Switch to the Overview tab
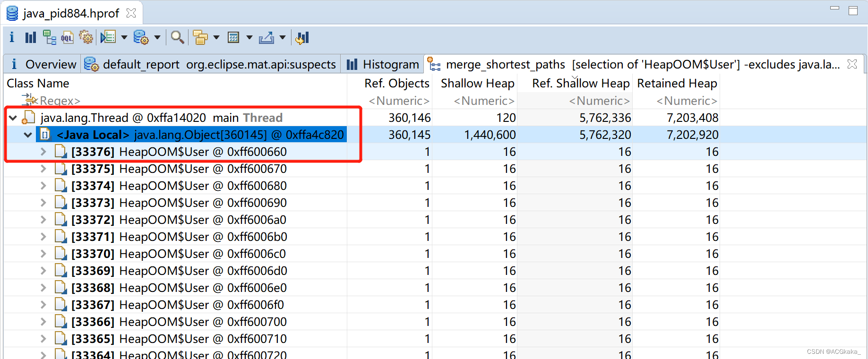Screen dimensions: 868x359 pyautogui.click(x=43, y=64)
